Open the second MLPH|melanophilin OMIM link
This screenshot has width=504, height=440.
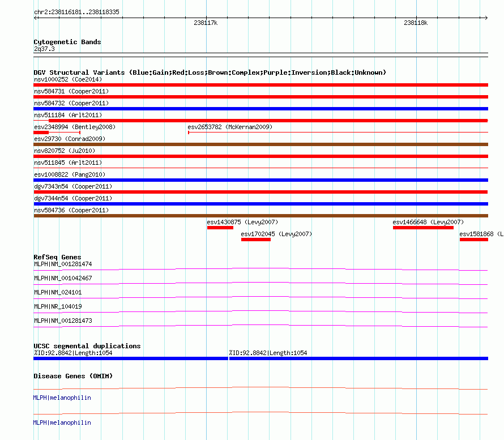[x=62, y=422]
